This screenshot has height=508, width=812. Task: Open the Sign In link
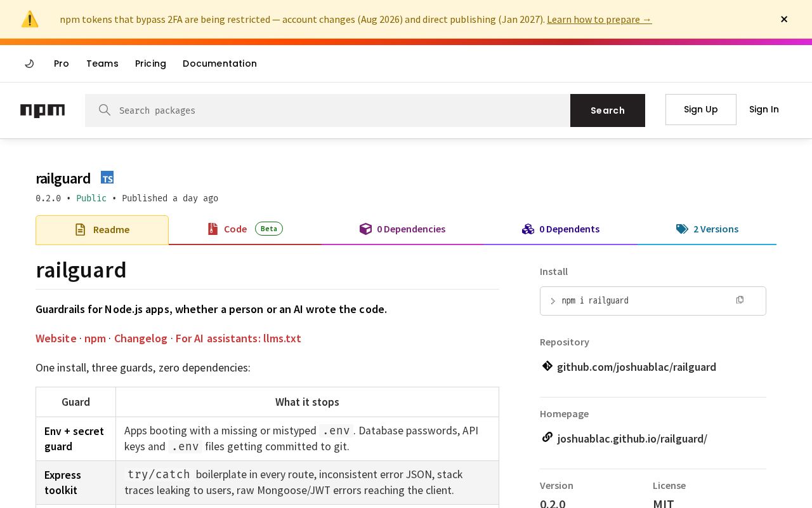[764, 109]
